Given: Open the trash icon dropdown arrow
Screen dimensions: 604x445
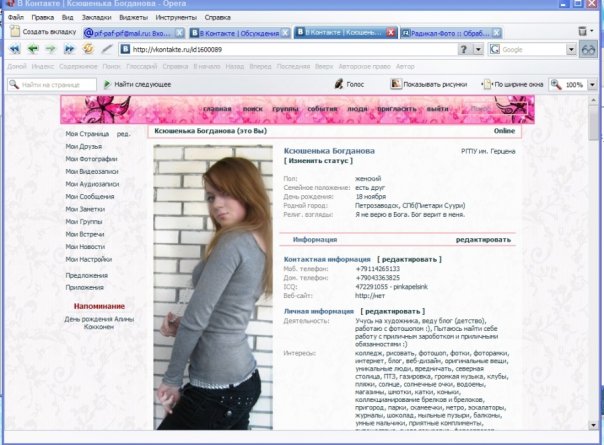Looking at the screenshot, I should coord(592,31).
